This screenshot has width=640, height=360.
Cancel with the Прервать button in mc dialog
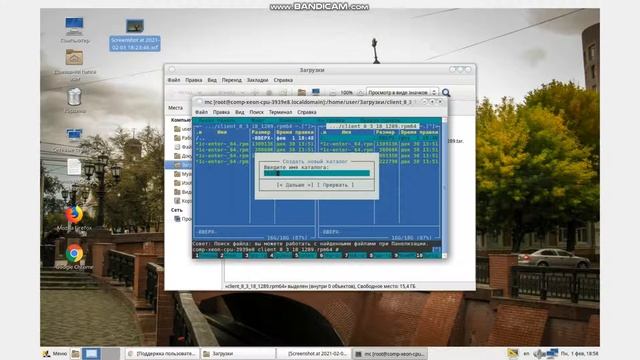click(336, 185)
